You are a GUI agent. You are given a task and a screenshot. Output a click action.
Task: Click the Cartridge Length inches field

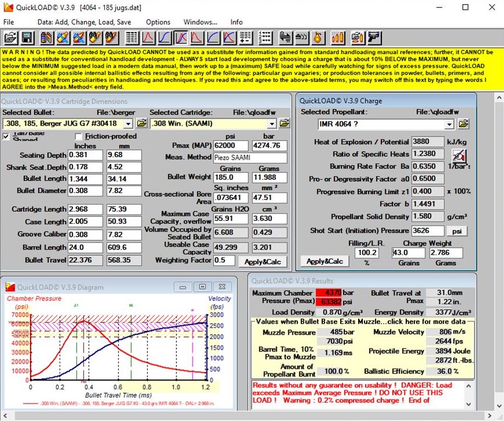[x=86, y=209]
